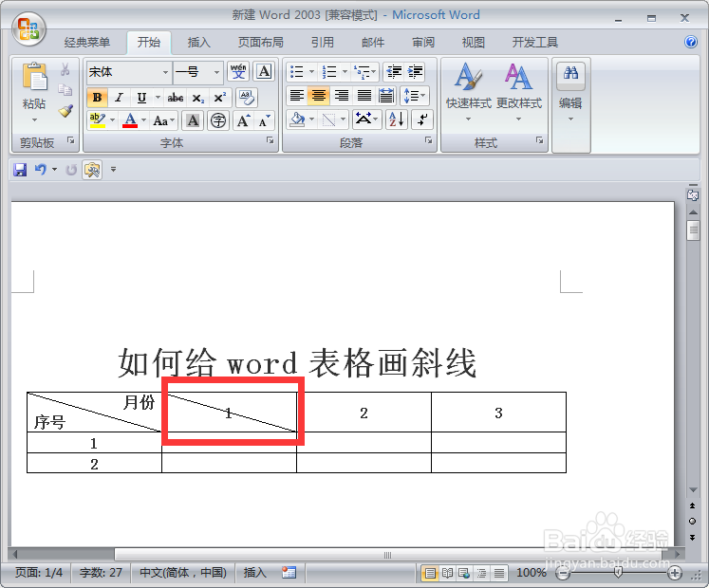Open the borders dropdown arrow

coord(344,119)
